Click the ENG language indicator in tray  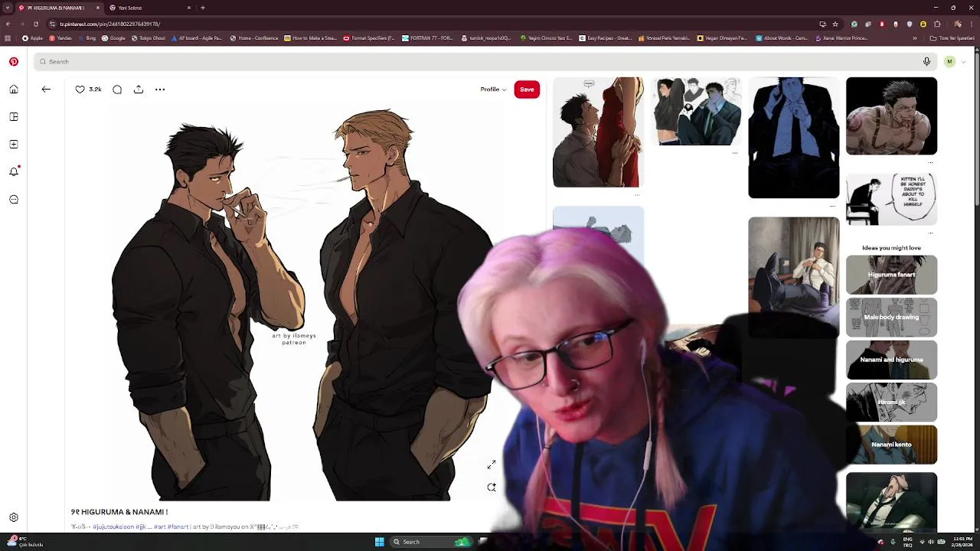(908, 542)
